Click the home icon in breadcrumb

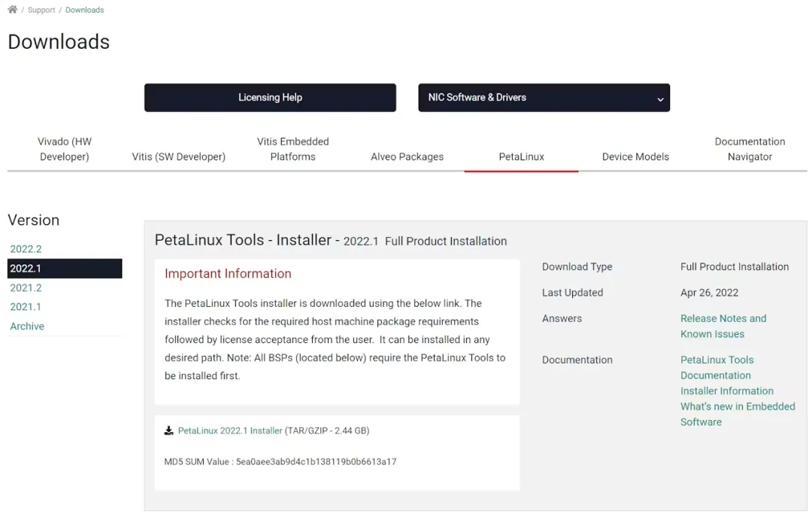[13, 9]
